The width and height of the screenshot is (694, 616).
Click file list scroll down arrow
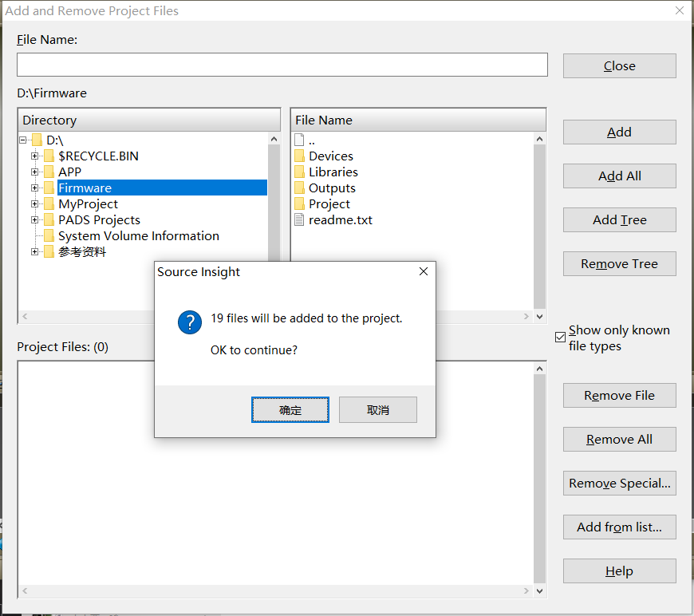(539, 316)
